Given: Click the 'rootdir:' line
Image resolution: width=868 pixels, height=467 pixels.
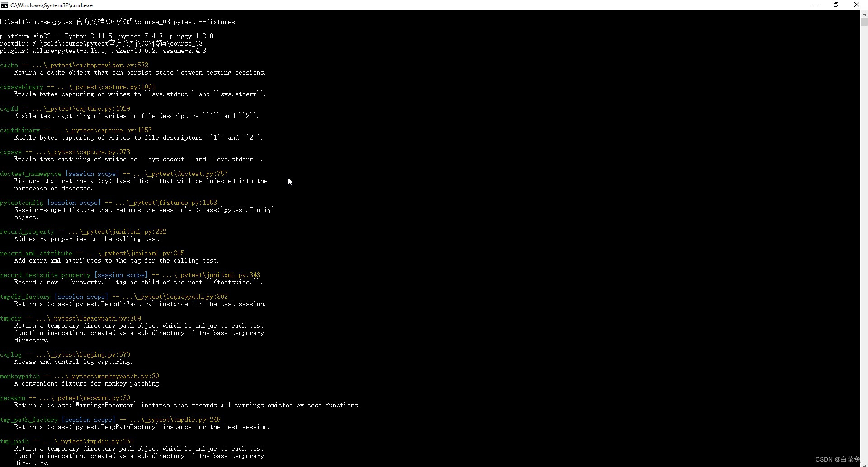Looking at the screenshot, I should 101,43.
